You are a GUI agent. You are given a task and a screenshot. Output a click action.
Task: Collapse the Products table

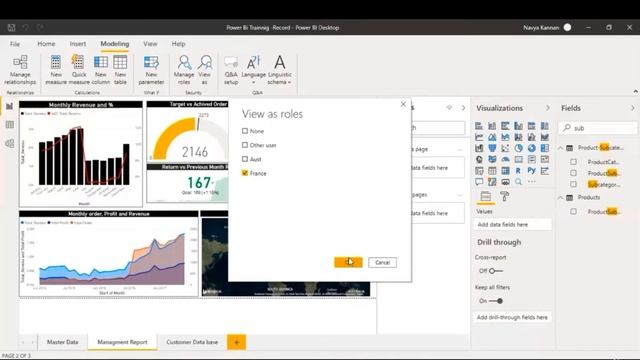[561, 198]
